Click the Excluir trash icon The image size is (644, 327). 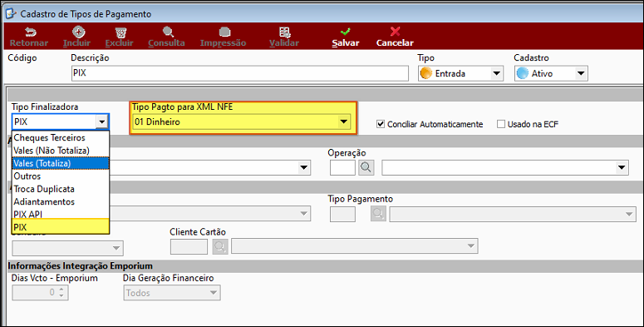click(x=120, y=32)
